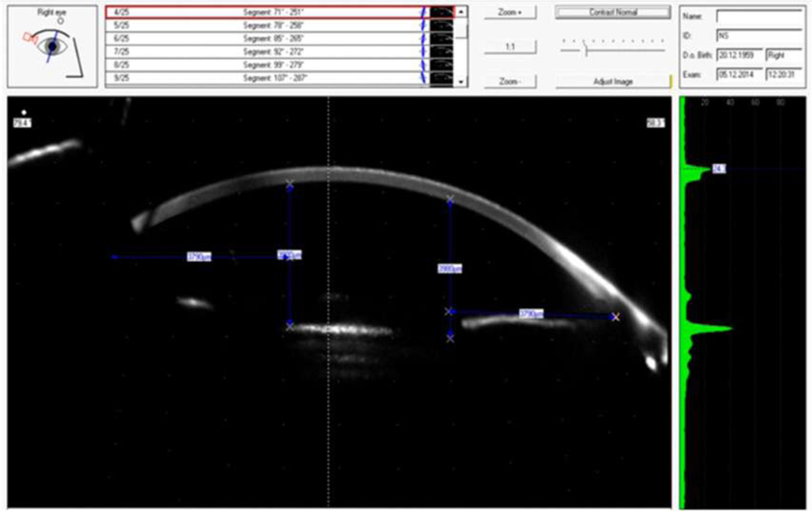
Task: Click the patient ID field
Action: (x=759, y=36)
